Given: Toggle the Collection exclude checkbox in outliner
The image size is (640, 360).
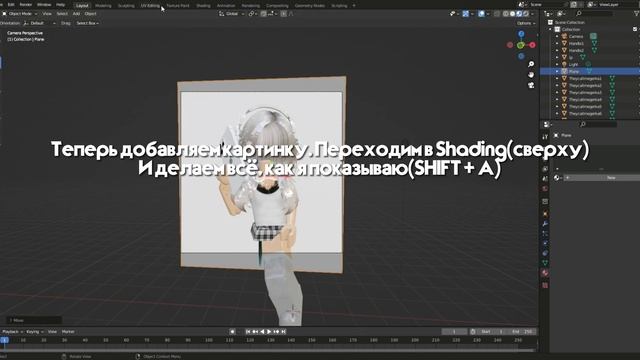Looking at the screenshot, I should pyautogui.click(x=635, y=29).
